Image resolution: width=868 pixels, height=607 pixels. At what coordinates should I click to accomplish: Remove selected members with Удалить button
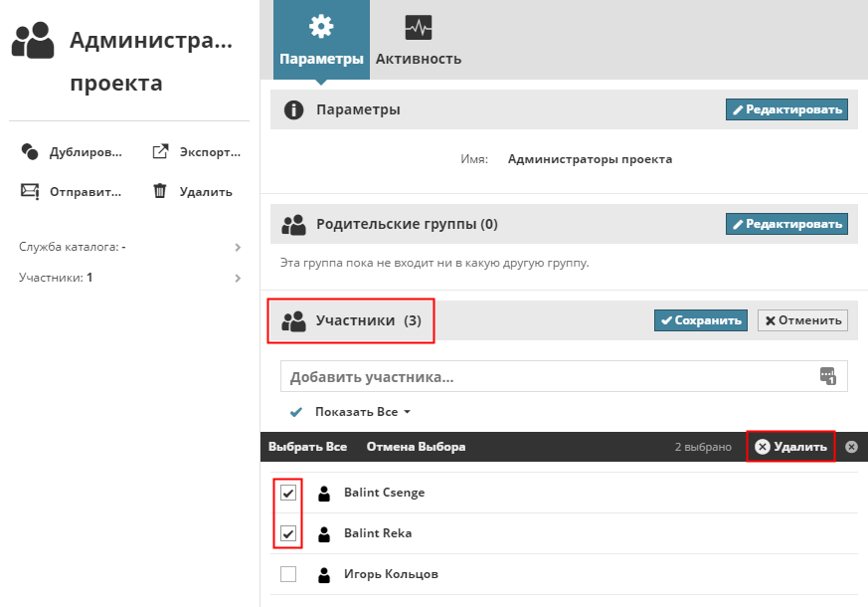[790, 447]
